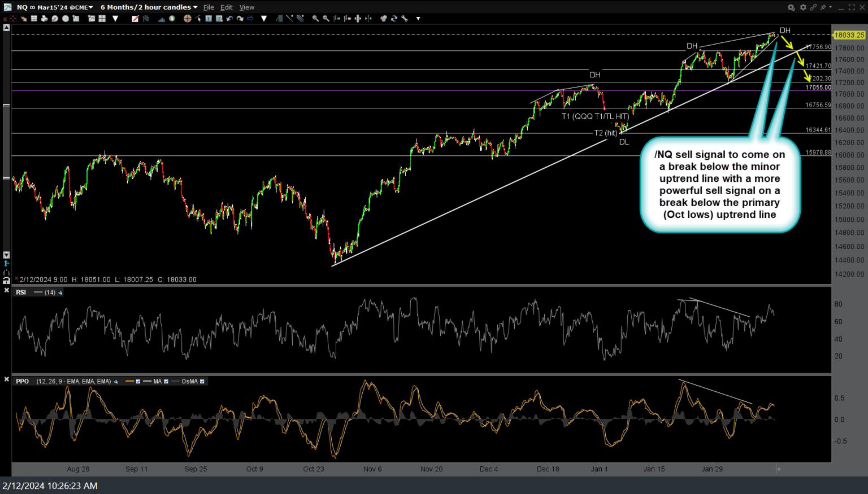Click the RSI (14) settings magnifier link
This screenshot has height=494, width=868.
[x=60, y=292]
